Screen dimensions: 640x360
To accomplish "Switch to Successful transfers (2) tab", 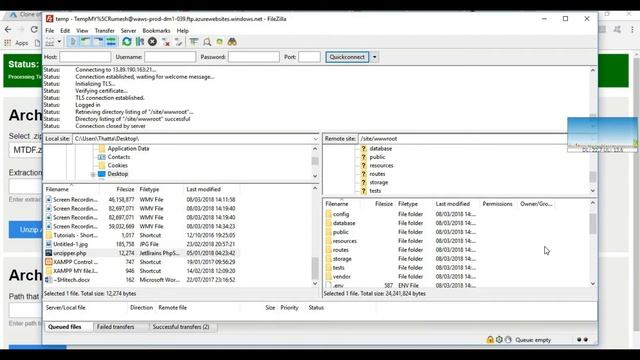I will (181, 327).
